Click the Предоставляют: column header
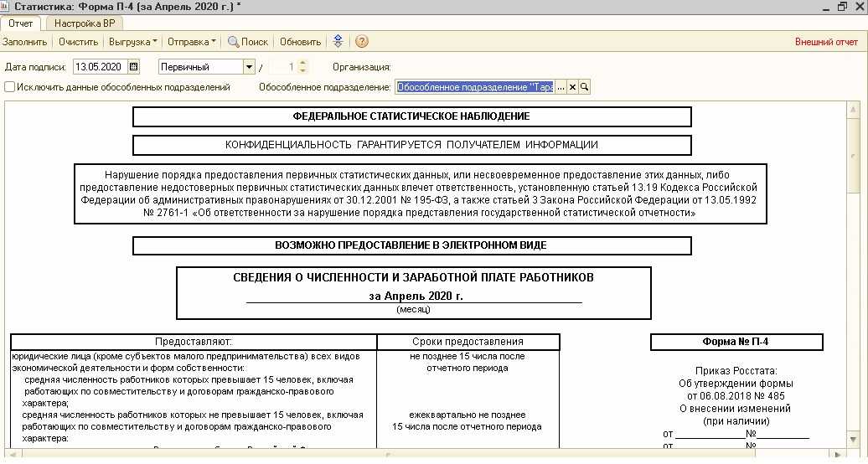The height and width of the screenshot is (464, 868). point(194,342)
